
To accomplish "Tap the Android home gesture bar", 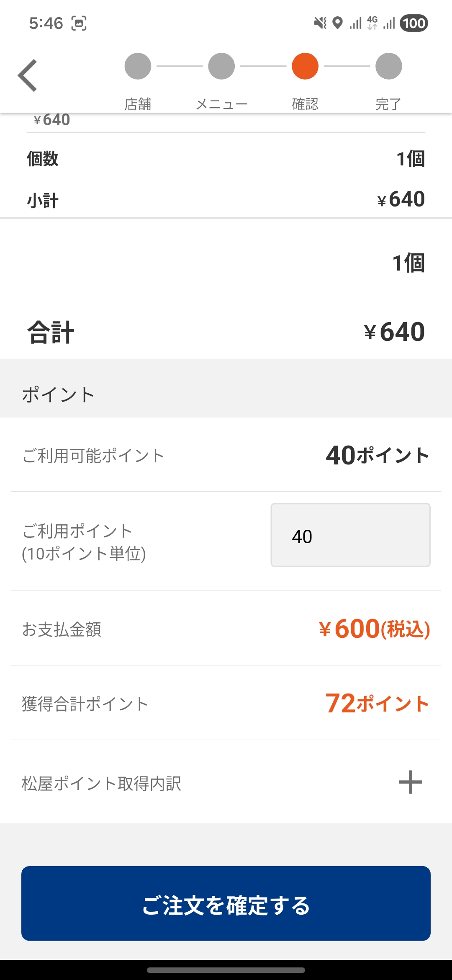I will point(226,970).
